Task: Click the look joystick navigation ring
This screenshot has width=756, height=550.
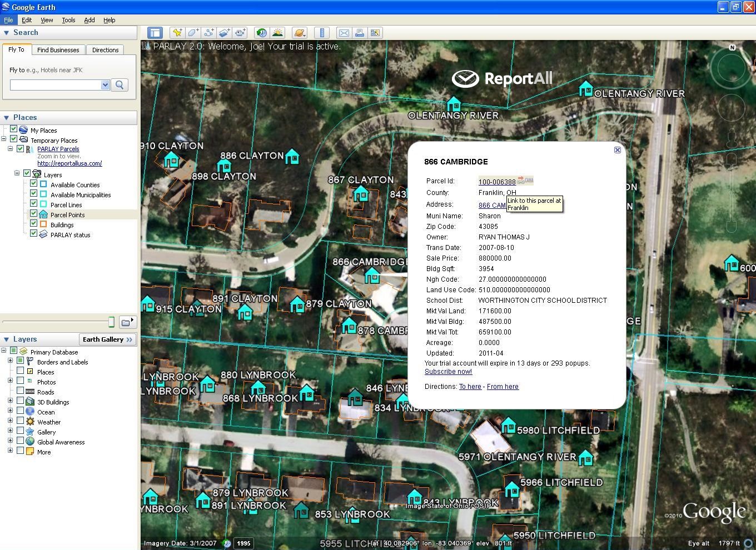Action: pyautogui.click(x=732, y=68)
